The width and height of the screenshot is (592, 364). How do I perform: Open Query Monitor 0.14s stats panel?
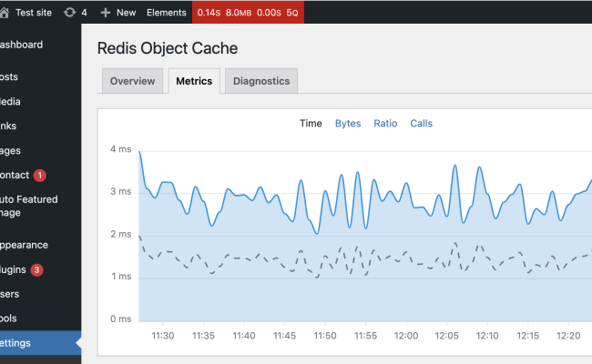(248, 13)
